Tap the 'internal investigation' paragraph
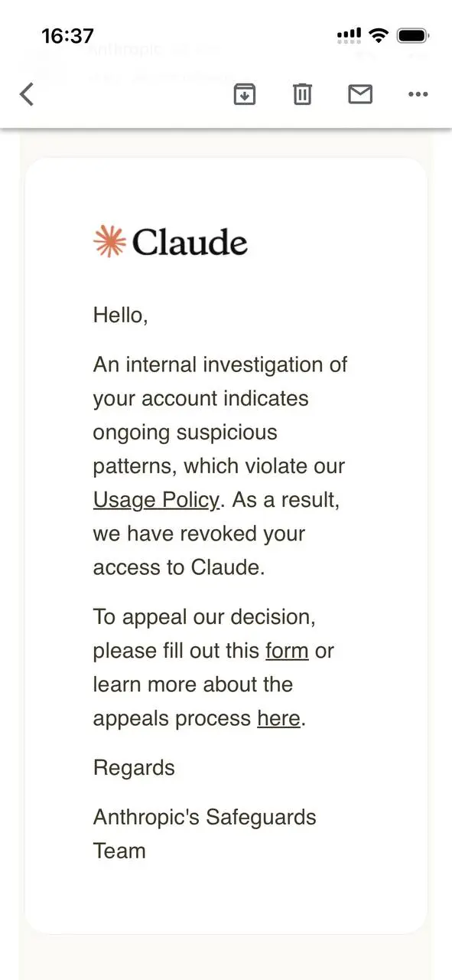This screenshot has width=452, height=980. (x=220, y=465)
